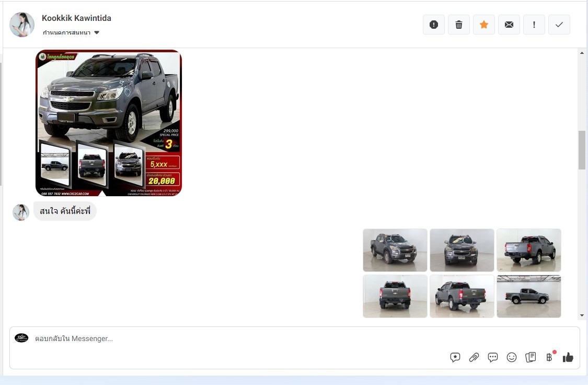Open the document templates icon
The image size is (588, 385).
pyautogui.click(x=531, y=357)
